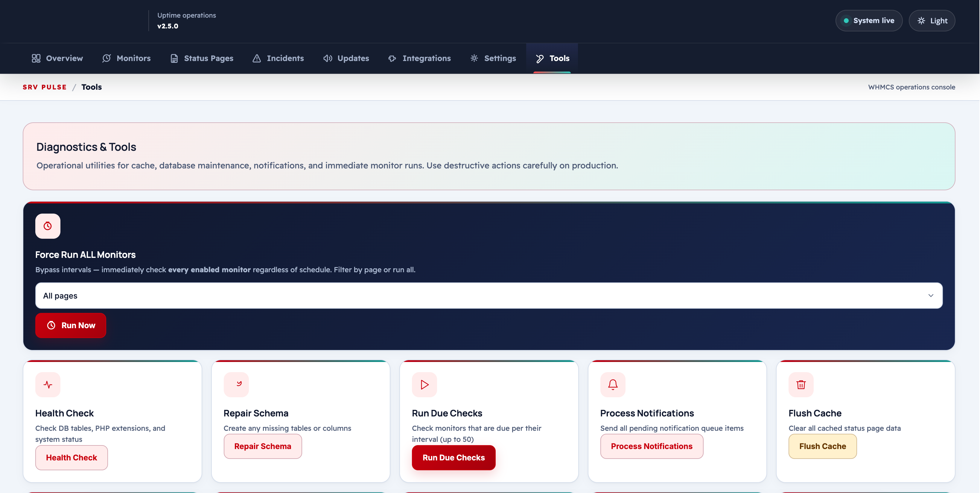Open the Overview tab
Viewport: 980px width, 493px height.
[x=57, y=58]
